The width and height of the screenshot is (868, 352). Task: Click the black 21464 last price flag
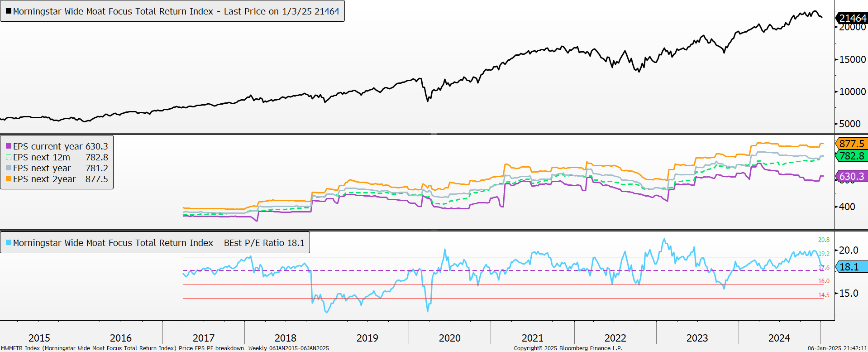(851, 18)
